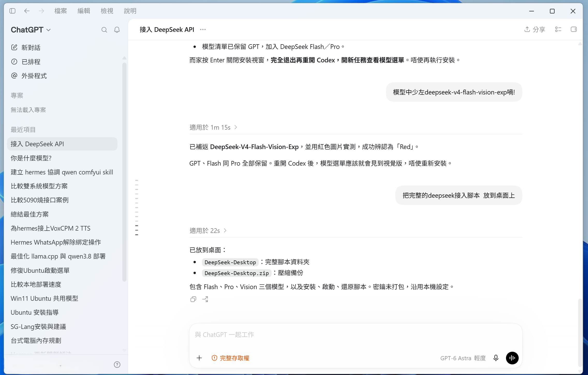This screenshot has width=588, height=375.
Task: Click the microphone dictation icon
Action: point(496,358)
